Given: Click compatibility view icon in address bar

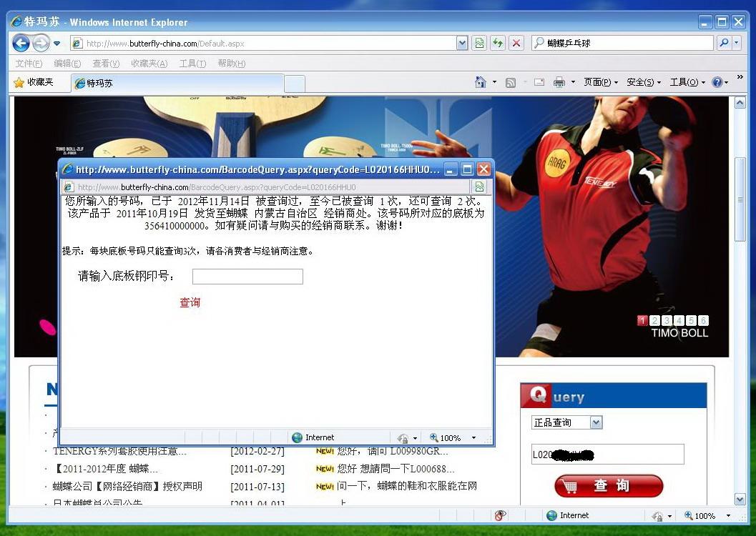Looking at the screenshot, I should pyautogui.click(x=479, y=43).
